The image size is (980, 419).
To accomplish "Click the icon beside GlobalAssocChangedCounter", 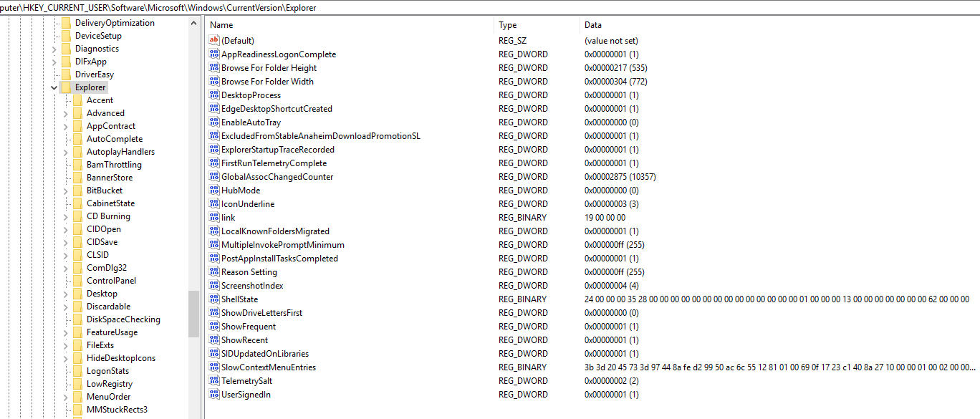I will tap(214, 177).
